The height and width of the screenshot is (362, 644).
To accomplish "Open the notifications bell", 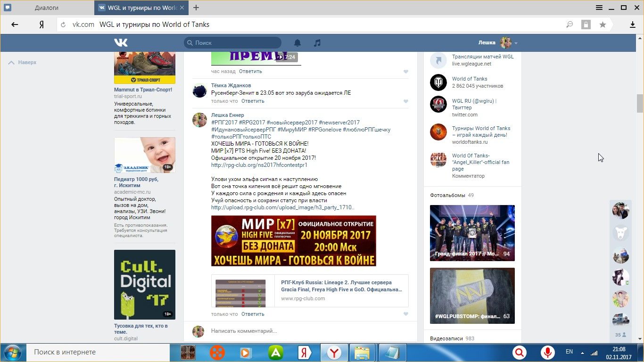I will tap(297, 43).
